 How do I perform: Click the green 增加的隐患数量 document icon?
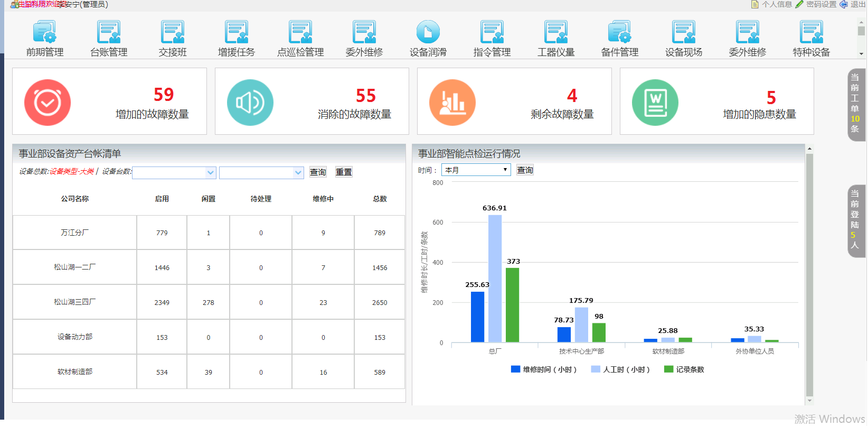(x=655, y=103)
